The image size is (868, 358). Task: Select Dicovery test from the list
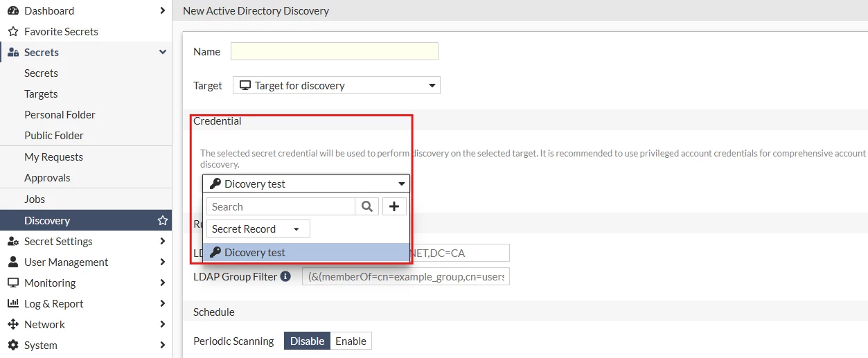click(x=306, y=253)
